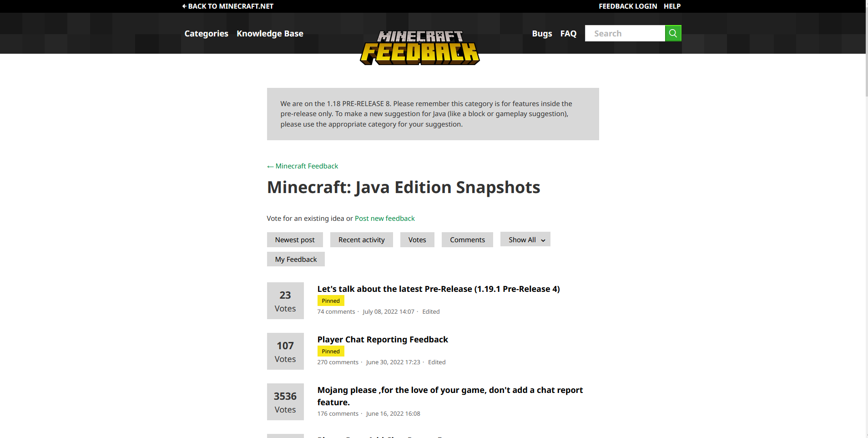This screenshot has width=868, height=438.
Task: Open the My Feedback filter
Action: pyautogui.click(x=296, y=260)
